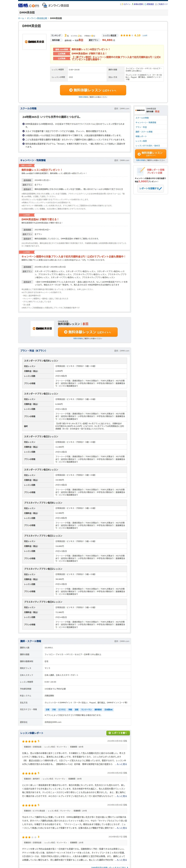The image size is (186, 868).
Task: Open DMM英会話の体験レポートをすべて見る link
Action: pos(109,867)
